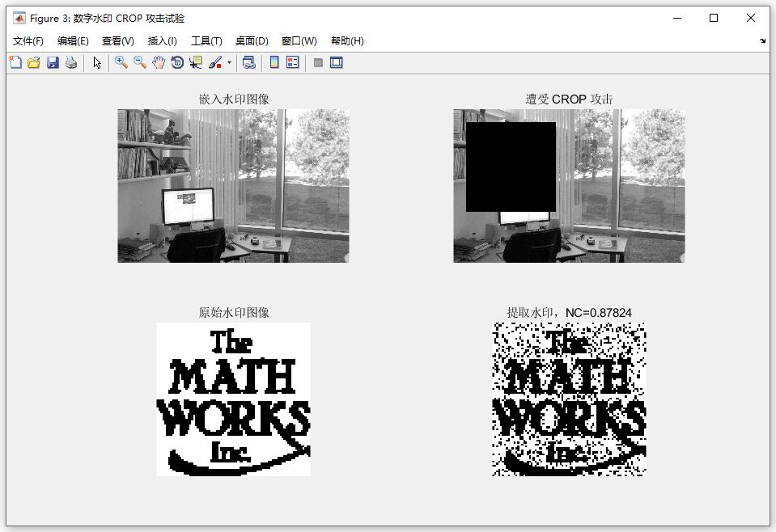Open the 文件(F) menu
The width and height of the screenshot is (776, 532).
28,41
